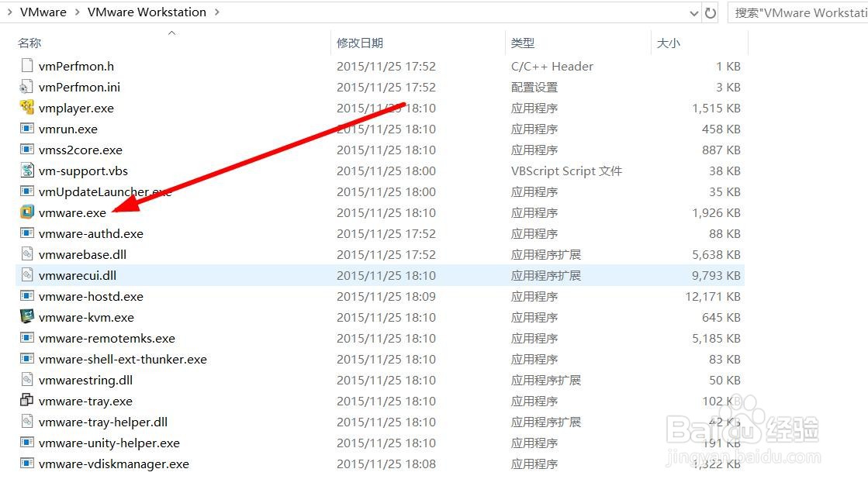Select the vm-support.vbs script icon
Viewport: 868px width, 486px height.
26,171
